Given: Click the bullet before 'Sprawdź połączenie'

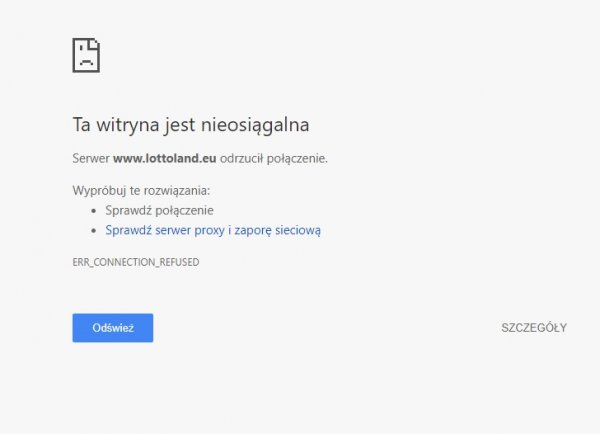Looking at the screenshot, I should click(94, 211).
